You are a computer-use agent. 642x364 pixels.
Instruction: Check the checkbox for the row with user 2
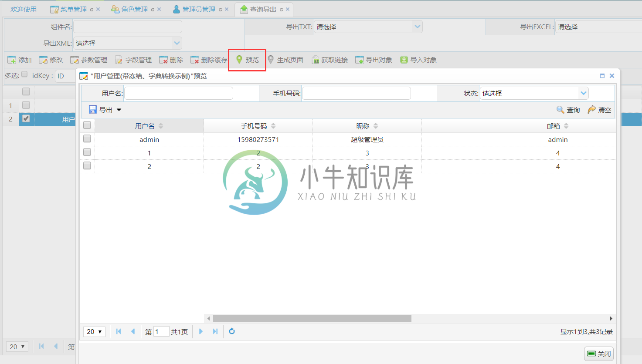[87, 166]
